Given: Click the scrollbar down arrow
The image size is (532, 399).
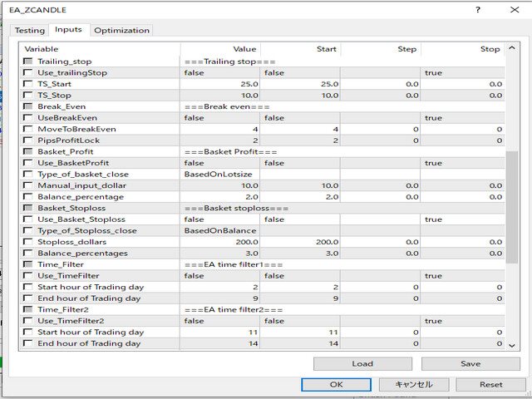Looking at the screenshot, I should tap(511, 345).
